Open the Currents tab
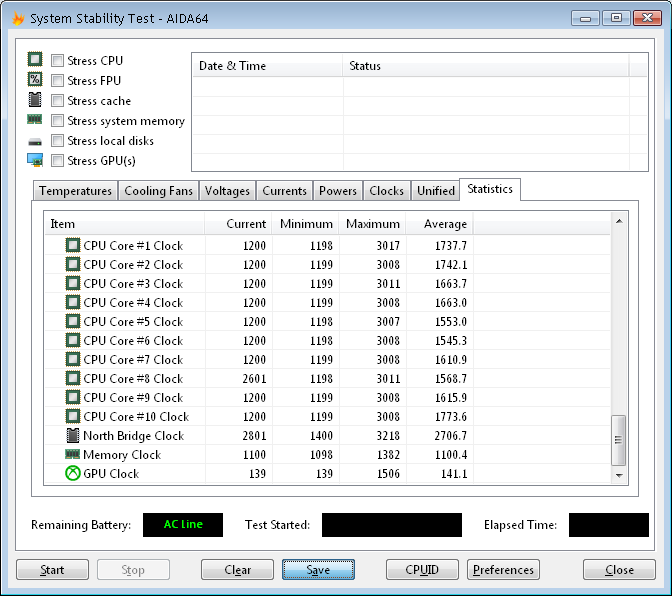 click(285, 191)
